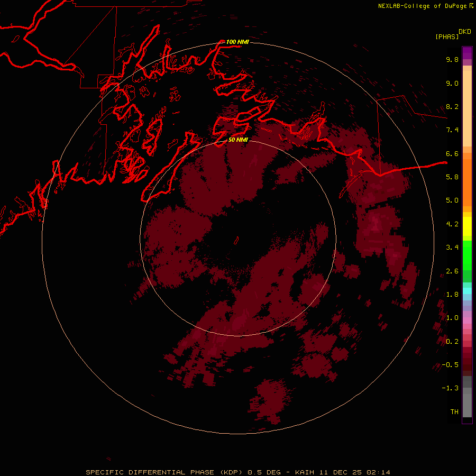The image size is (476, 476).
Task: Click the yellow segment of the color bar
Action: pyautogui.click(x=467, y=226)
